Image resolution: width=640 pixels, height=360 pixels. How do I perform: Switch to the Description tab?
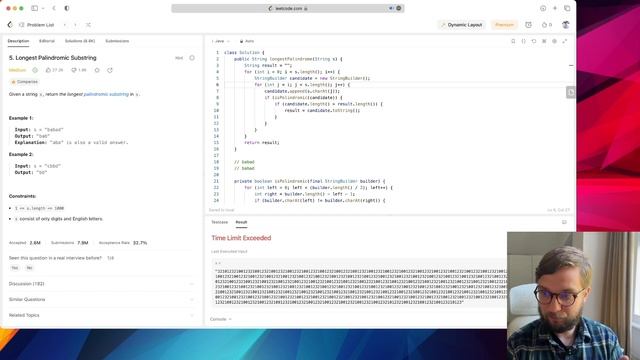click(18, 41)
